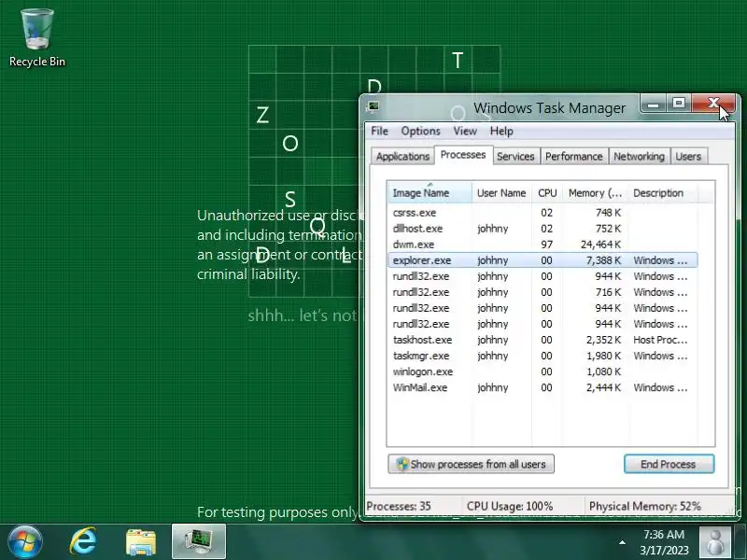Switch to the Networking tab
The height and width of the screenshot is (560, 747).
(x=639, y=156)
